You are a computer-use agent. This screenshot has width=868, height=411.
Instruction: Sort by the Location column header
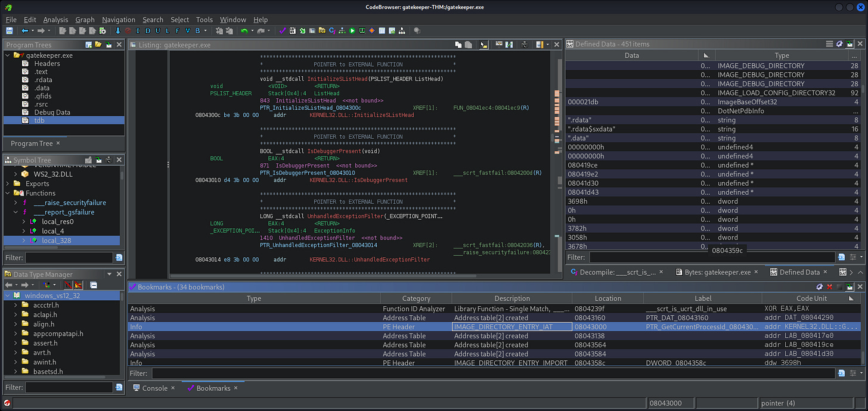click(607, 298)
